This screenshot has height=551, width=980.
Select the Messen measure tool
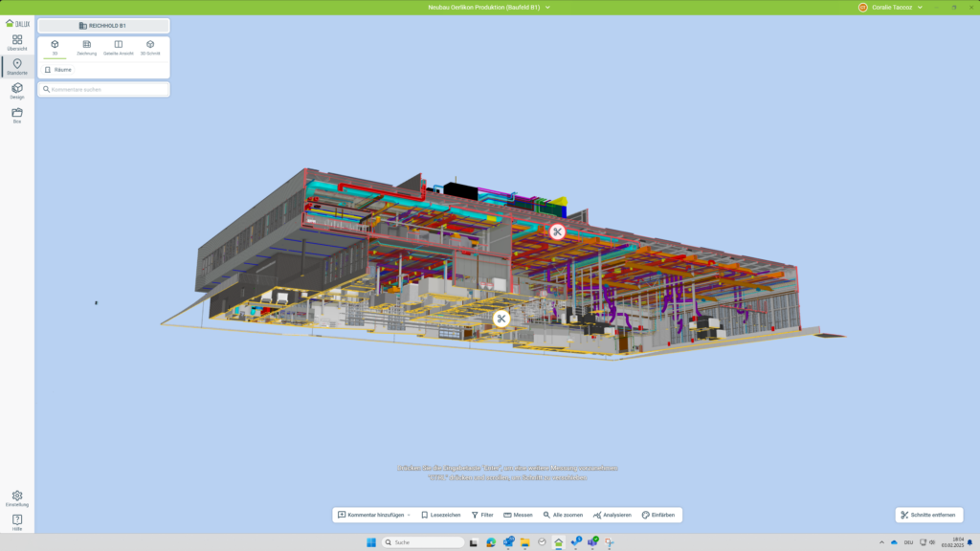click(518, 515)
